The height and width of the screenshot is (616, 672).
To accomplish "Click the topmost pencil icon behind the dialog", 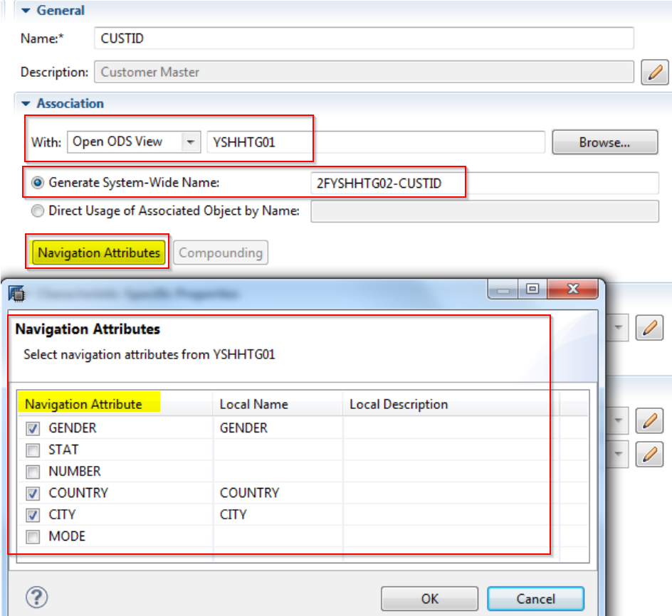I will pos(649,328).
